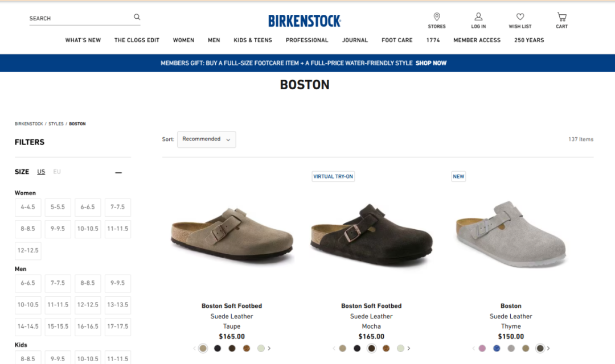Click previous swatch arrow under Mocha clog
The height and width of the screenshot is (364, 615).
tap(334, 348)
